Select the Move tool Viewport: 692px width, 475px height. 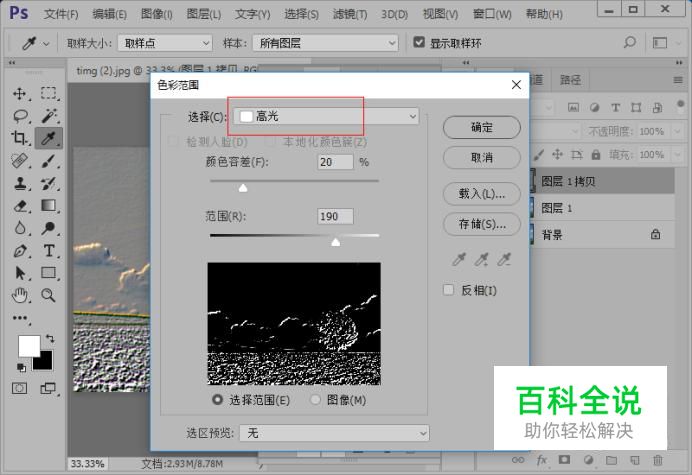[19, 93]
